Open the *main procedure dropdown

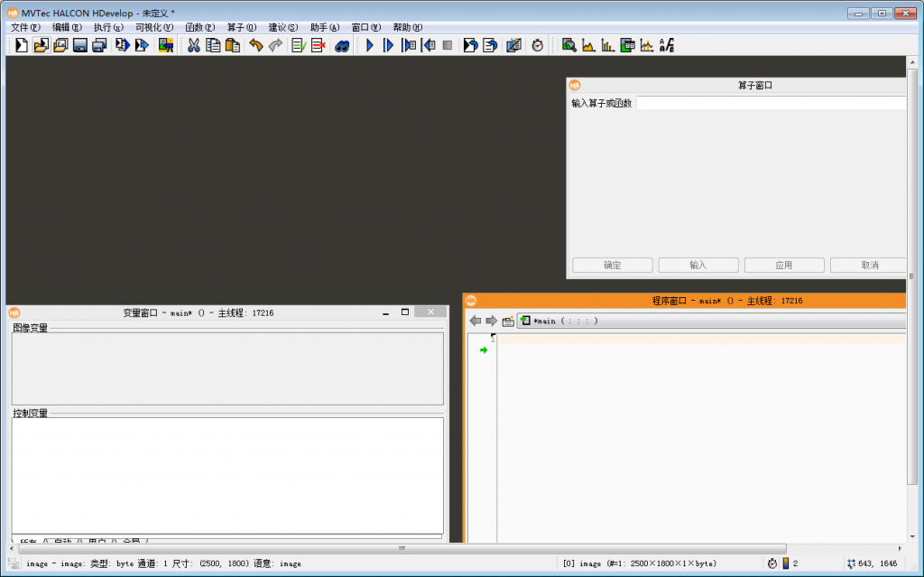click(712, 321)
